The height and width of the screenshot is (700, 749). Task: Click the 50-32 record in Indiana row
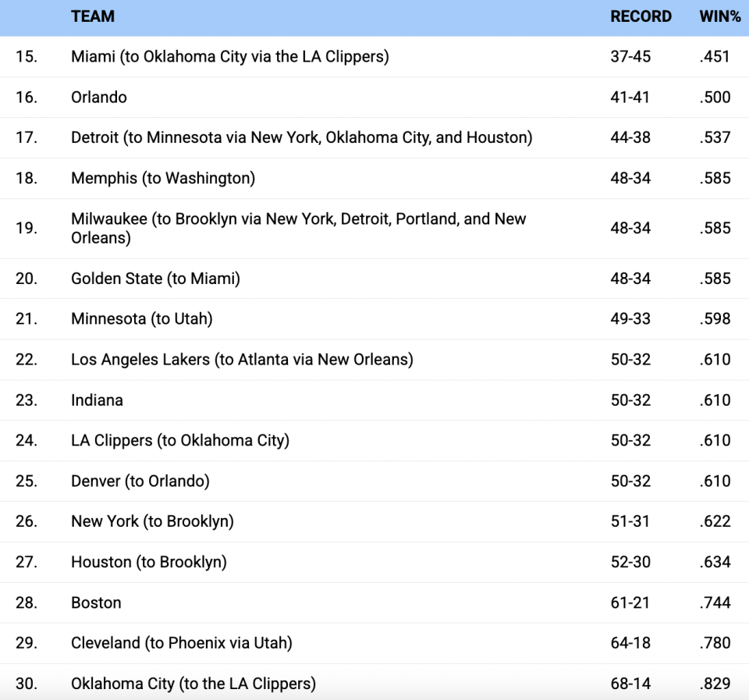[x=630, y=400]
